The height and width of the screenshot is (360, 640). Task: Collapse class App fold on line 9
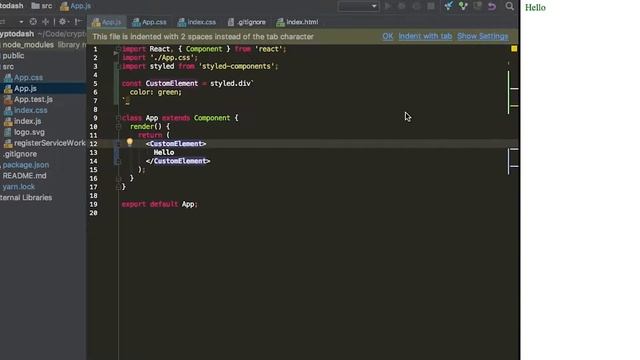tap(118, 118)
